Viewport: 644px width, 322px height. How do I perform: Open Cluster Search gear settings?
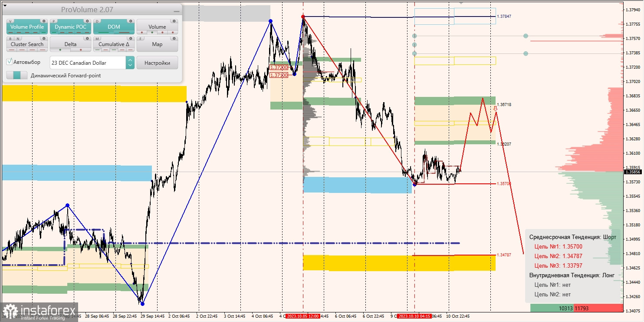[x=43, y=38]
